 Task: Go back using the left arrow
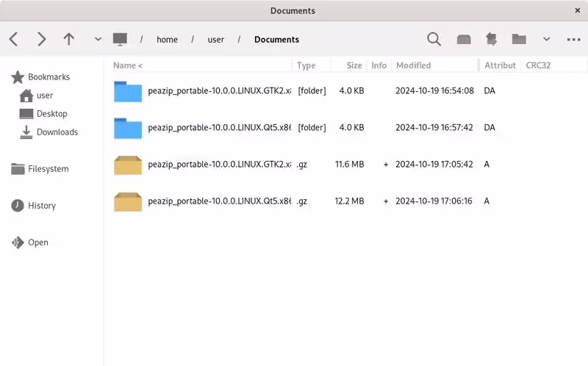[x=13, y=40]
